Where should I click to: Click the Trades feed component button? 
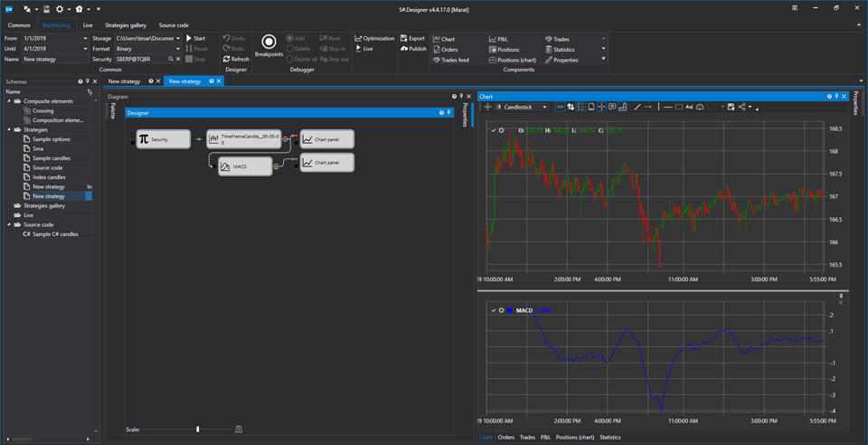pos(451,60)
